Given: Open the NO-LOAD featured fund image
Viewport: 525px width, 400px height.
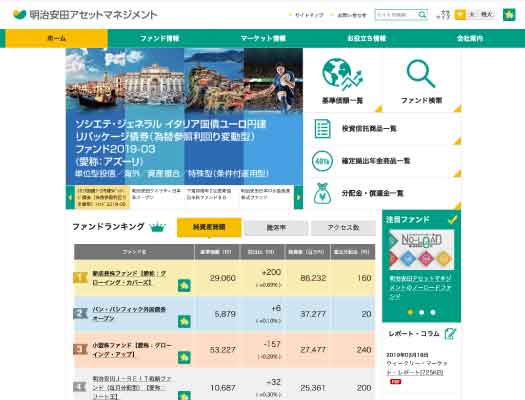Looking at the screenshot, I should coord(421,250).
